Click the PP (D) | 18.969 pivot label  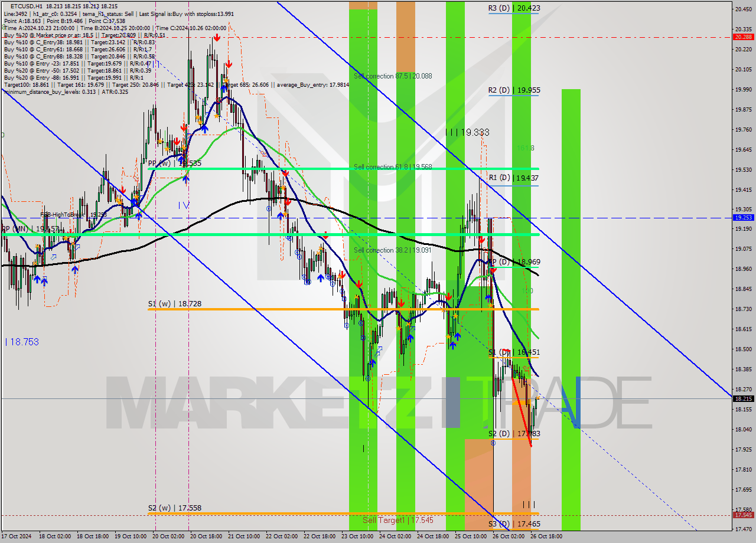pos(514,261)
